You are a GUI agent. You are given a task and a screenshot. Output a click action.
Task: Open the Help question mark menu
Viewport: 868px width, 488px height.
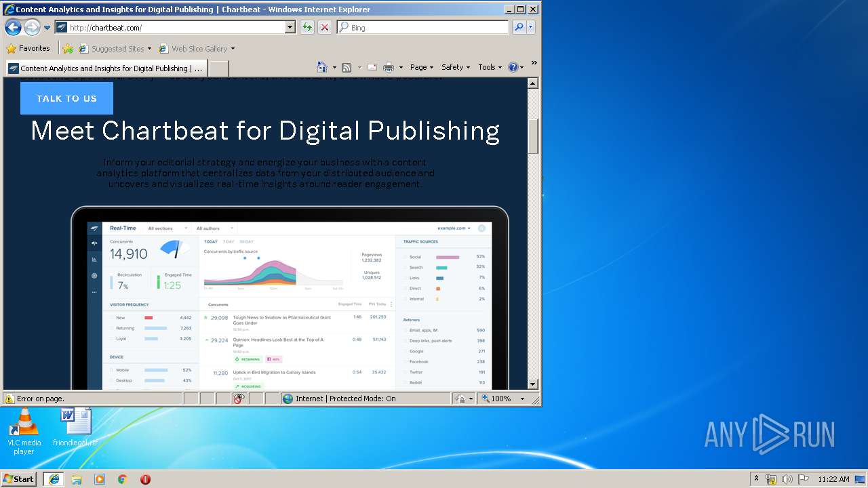[x=515, y=67]
